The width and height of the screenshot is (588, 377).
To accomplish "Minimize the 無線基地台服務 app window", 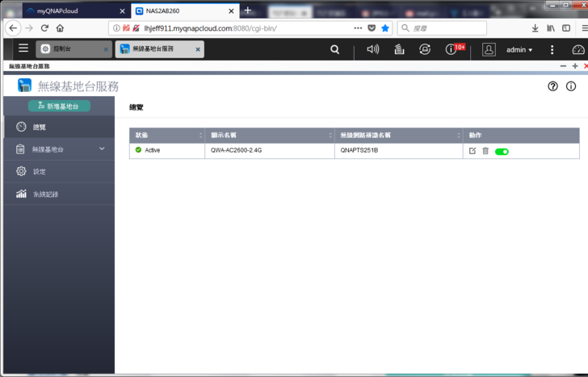I will pos(563,66).
